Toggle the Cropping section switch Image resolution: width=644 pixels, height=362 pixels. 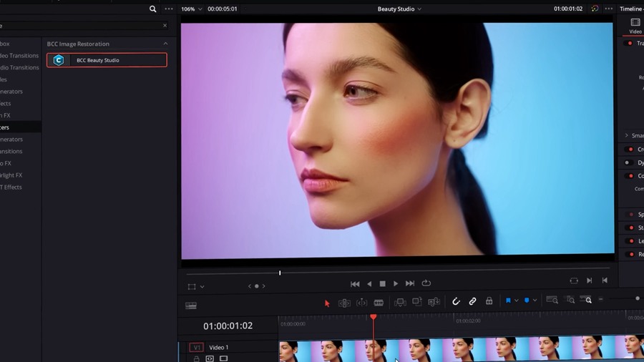(x=628, y=150)
